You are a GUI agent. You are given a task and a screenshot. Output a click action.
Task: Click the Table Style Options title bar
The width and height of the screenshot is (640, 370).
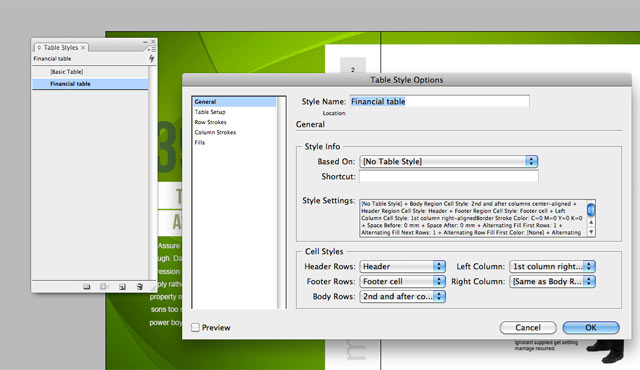pyautogui.click(x=407, y=80)
